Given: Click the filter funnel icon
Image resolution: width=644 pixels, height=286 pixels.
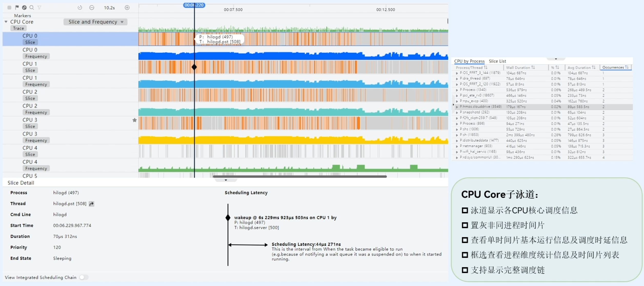Looking at the screenshot, I should (x=39, y=7).
